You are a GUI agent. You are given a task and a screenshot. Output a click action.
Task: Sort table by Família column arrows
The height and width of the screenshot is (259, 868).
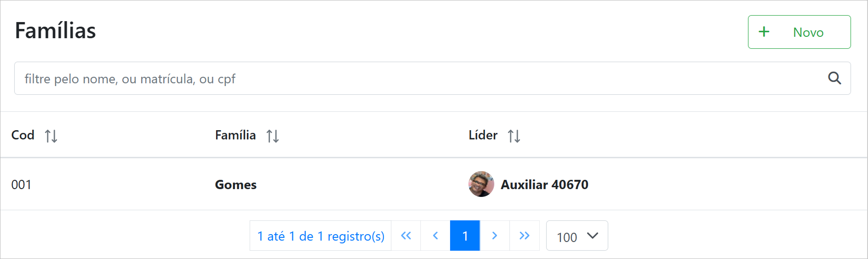tap(273, 136)
